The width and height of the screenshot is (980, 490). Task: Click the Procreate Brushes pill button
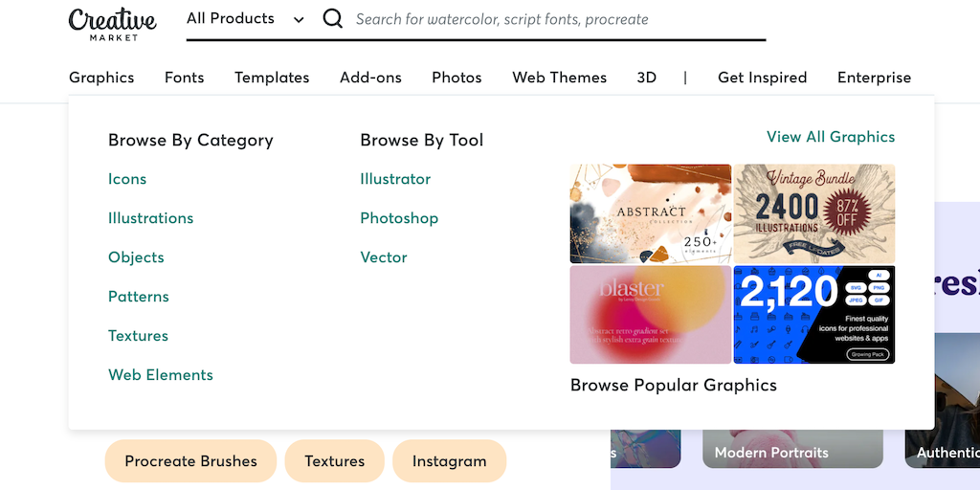pos(190,461)
